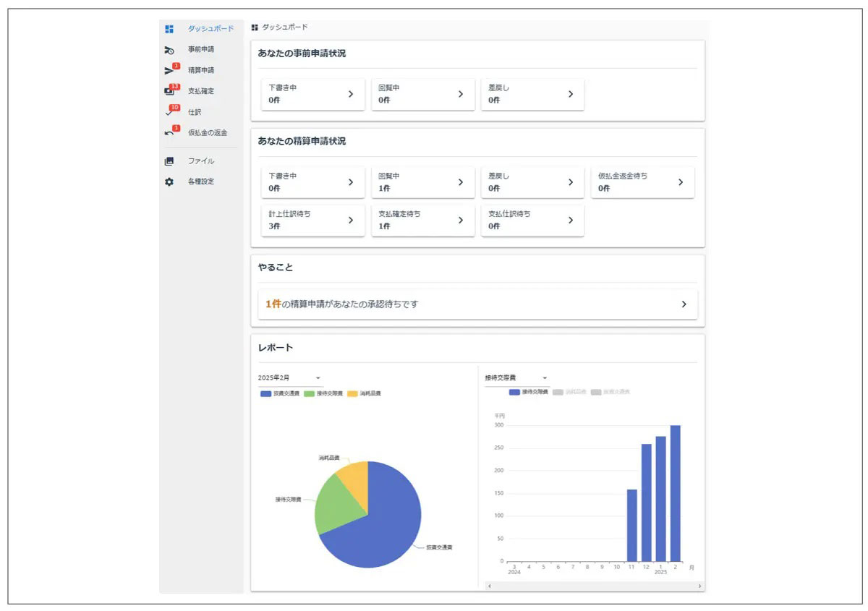Click the 仮払金の返金 undo-arrow icon
The height and width of the screenshot is (611, 868).
coord(169,133)
